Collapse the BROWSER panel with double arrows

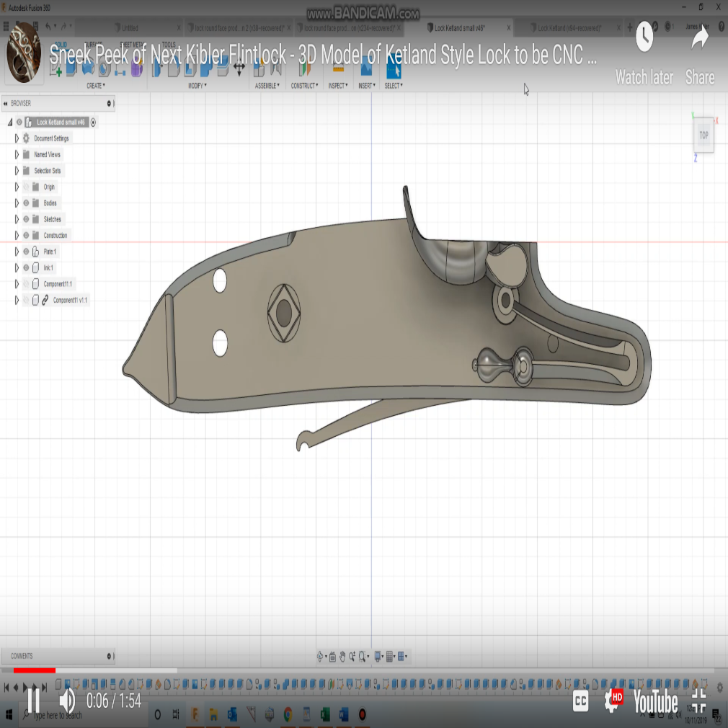click(6, 104)
